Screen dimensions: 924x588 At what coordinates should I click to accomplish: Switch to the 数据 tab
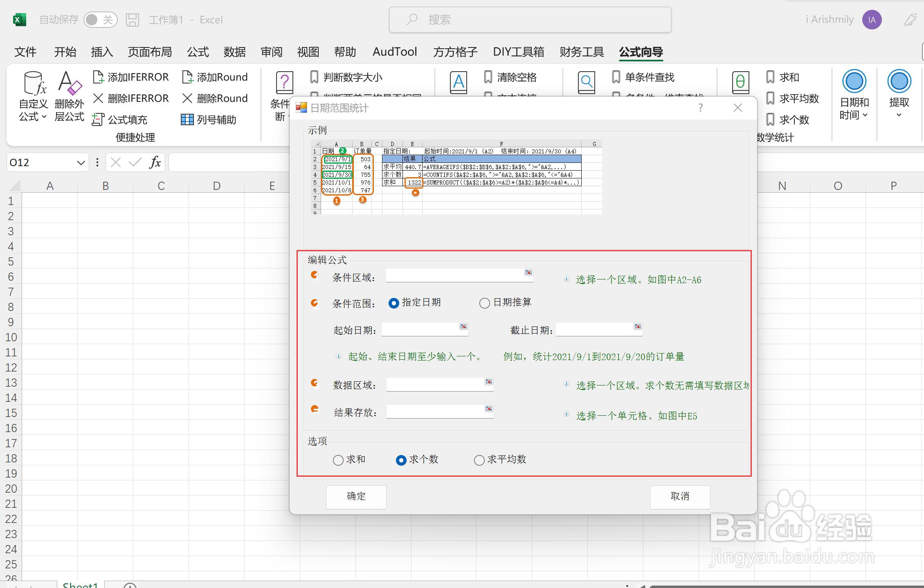235,52
